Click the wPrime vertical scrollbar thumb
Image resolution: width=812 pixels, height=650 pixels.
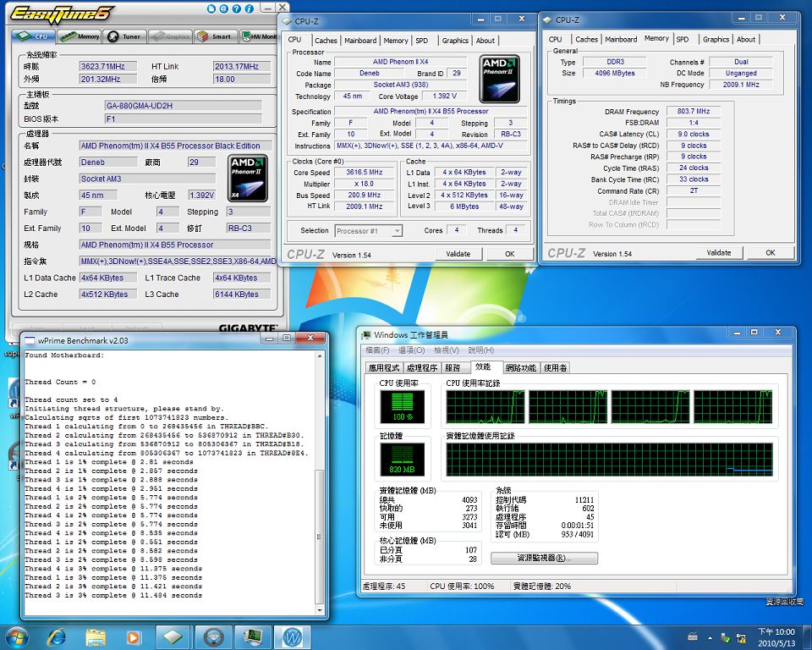pyautogui.click(x=320, y=537)
